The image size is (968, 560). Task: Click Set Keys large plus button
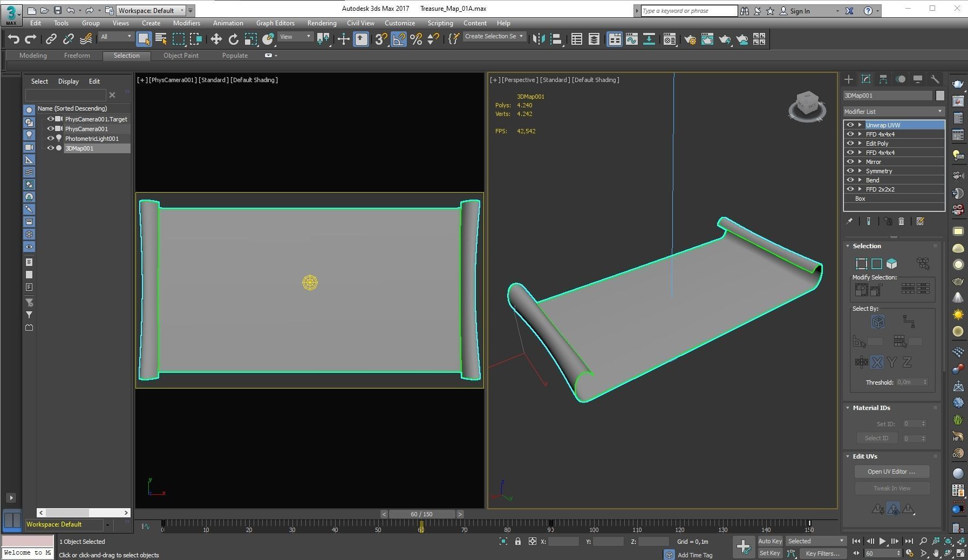click(x=744, y=547)
